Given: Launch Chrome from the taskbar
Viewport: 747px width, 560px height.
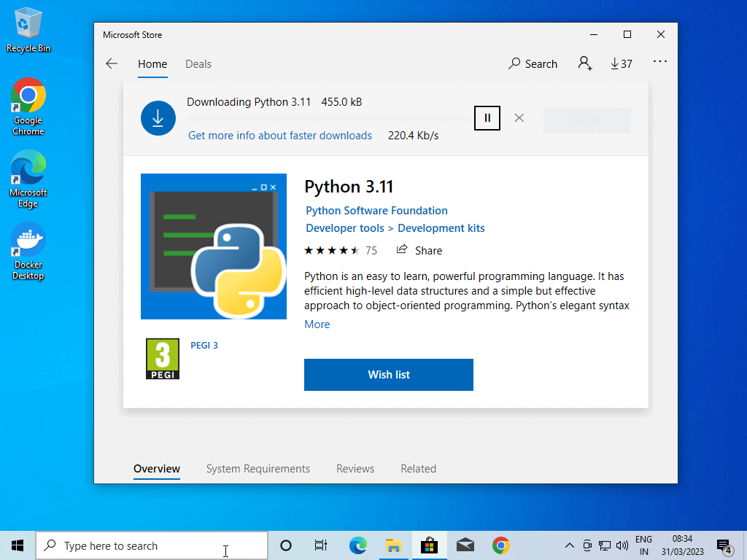Looking at the screenshot, I should 501,545.
